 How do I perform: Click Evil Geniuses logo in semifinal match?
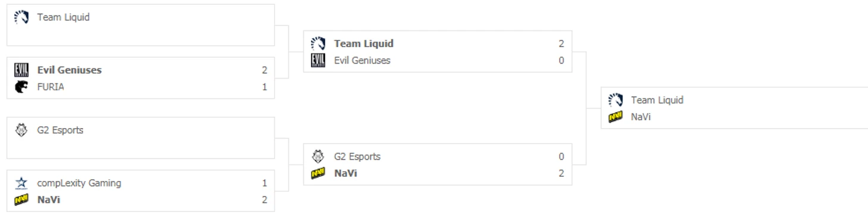click(x=318, y=60)
